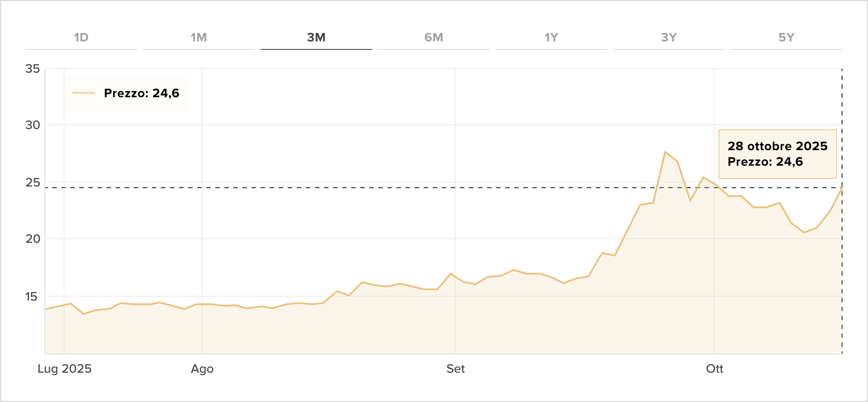Click the 'Lug 2025' x-axis label
This screenshot has height=402, width=868.
point(64,369)
